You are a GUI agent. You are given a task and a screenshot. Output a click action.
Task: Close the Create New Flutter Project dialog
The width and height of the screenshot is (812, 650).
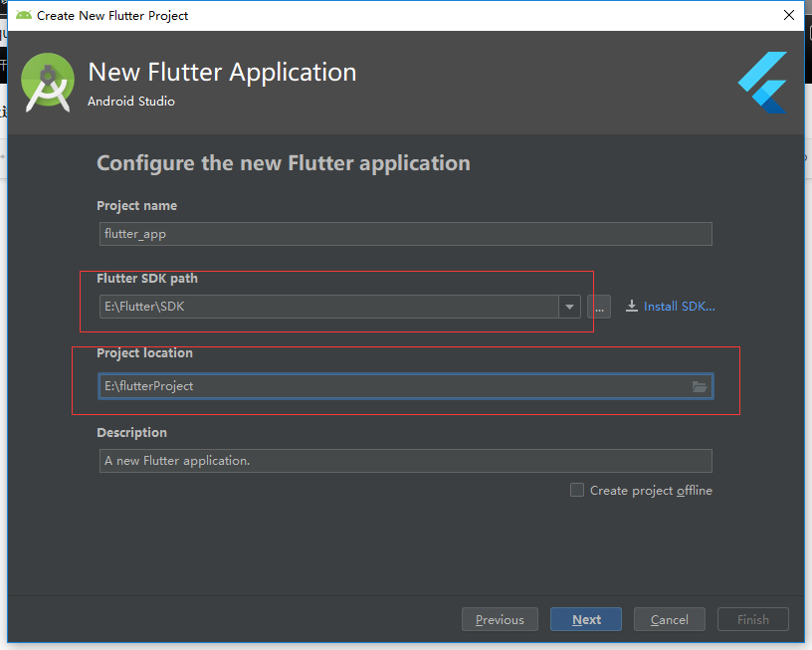(788, 15)
